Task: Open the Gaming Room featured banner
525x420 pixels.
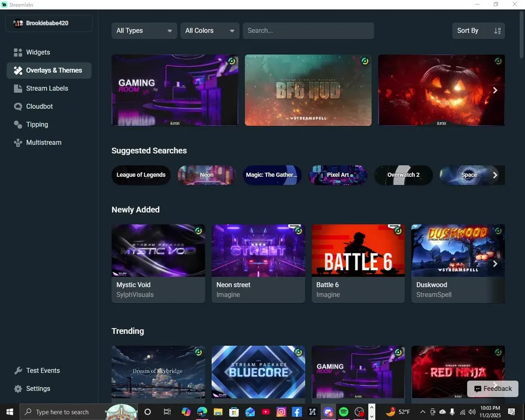Action: click(175, 90)
